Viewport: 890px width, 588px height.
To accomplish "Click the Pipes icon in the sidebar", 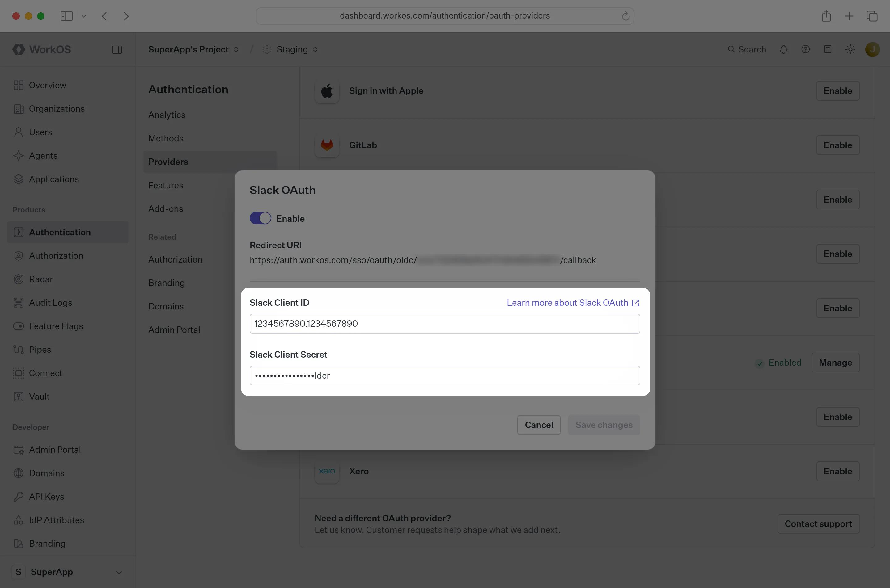I will (18, 350).
